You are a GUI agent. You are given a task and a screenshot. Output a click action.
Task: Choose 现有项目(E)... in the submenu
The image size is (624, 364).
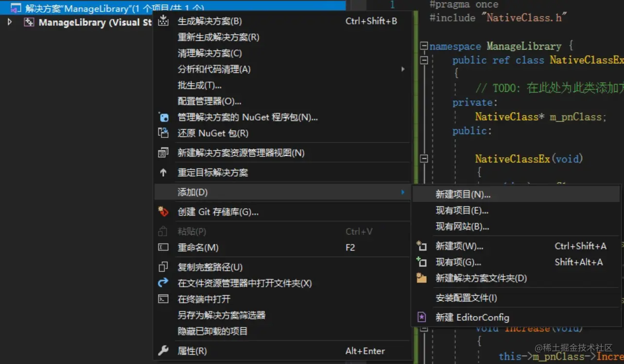pos(516,210)
